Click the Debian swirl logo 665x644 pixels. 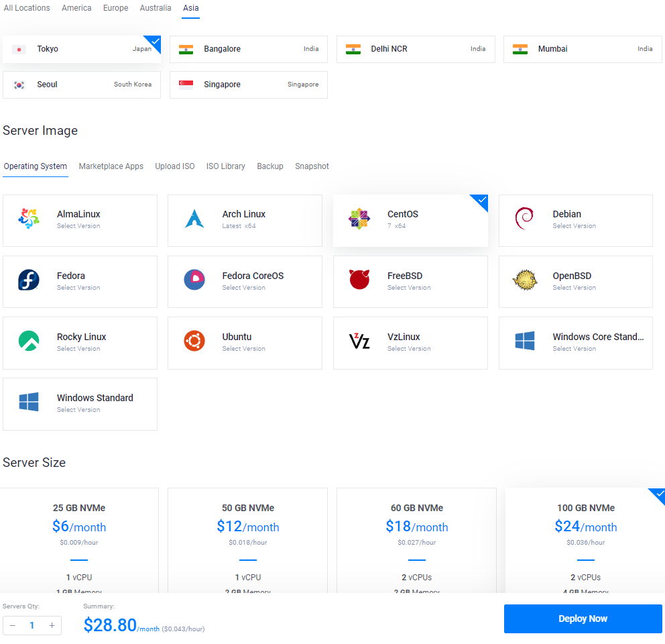pyautogui.click(x=524, y=219)
